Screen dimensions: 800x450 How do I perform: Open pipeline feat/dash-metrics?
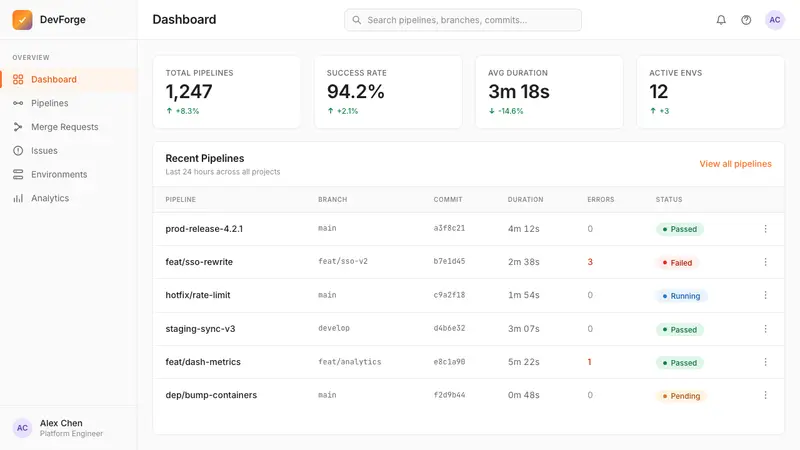[203, 362]
